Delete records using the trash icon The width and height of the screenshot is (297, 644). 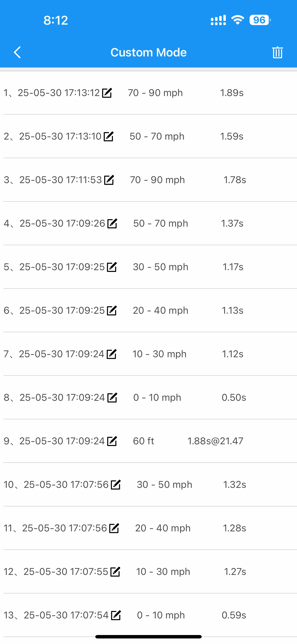tap(277, 52)
